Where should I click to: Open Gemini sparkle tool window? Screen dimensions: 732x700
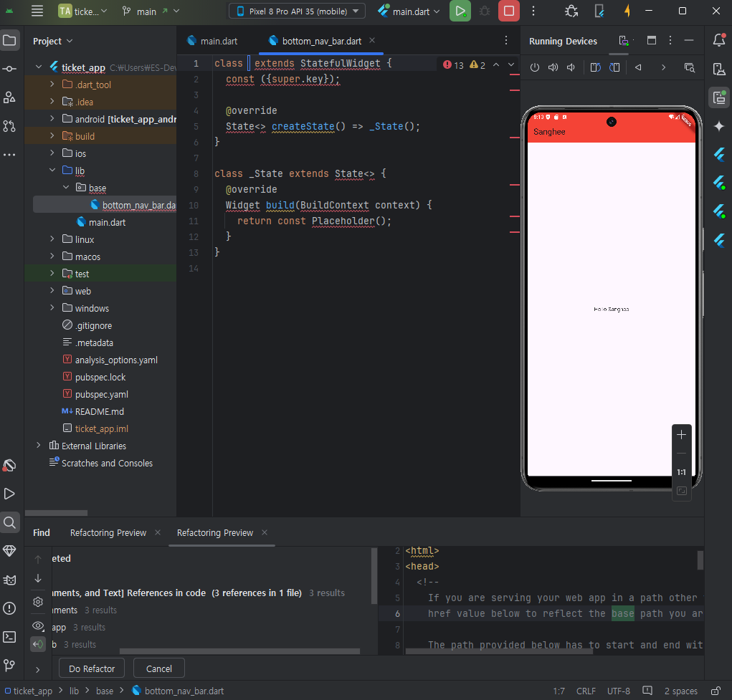point(719,125)
